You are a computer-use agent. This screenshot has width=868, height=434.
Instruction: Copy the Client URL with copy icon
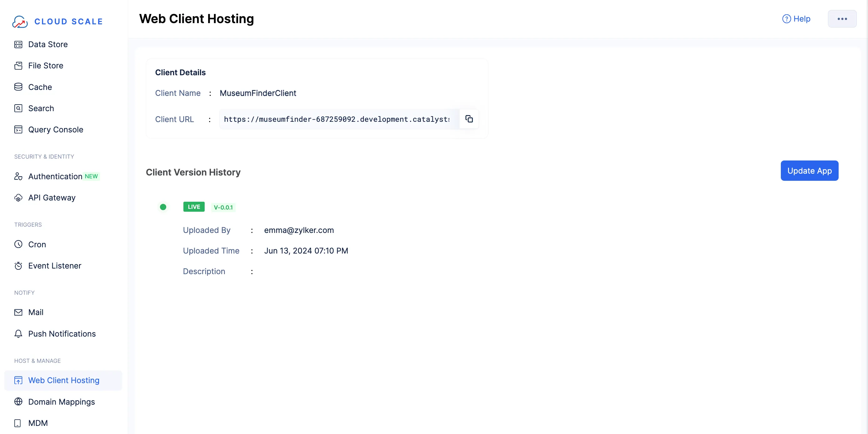(x=469, y=119)
